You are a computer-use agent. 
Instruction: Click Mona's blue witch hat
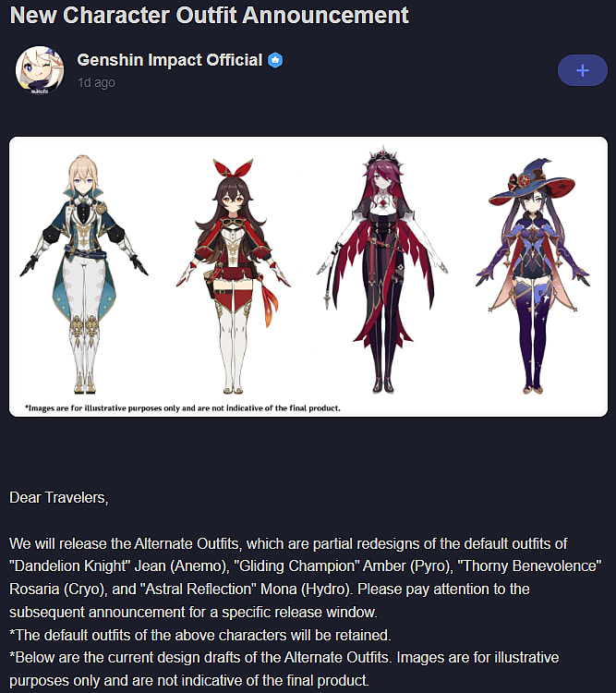tap(532, 182)
